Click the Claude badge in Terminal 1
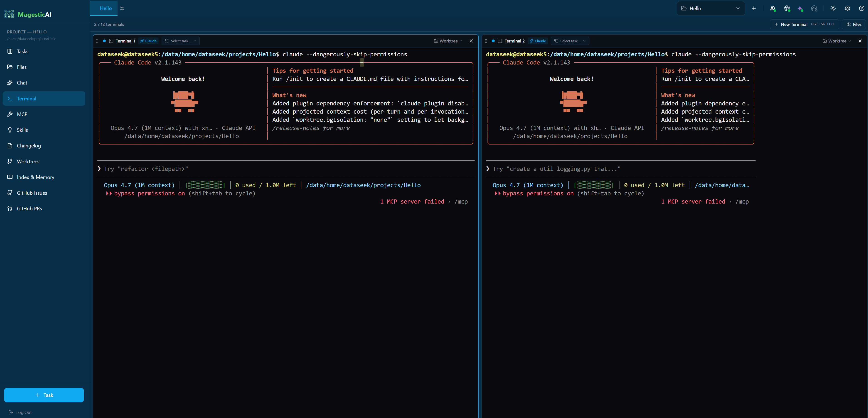This screenshot has width=868, height=418. coord(148,41)
